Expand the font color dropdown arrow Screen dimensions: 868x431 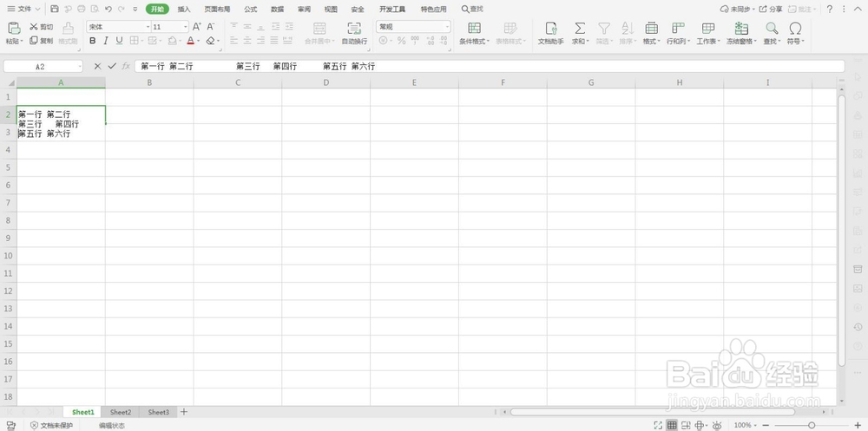[x=198, y=41]
